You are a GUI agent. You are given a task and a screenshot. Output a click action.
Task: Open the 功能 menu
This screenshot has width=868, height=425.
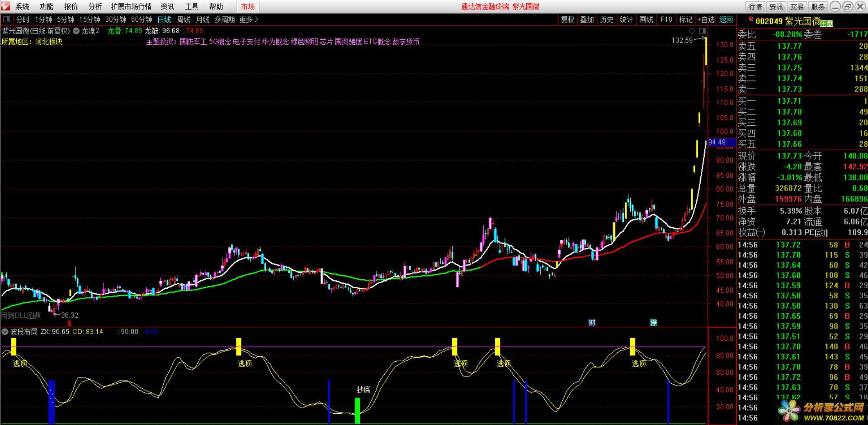click(x=46, y=6)
